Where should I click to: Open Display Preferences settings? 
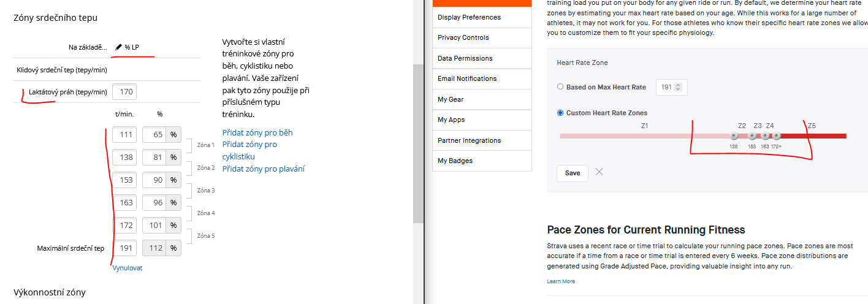point(469,17)
